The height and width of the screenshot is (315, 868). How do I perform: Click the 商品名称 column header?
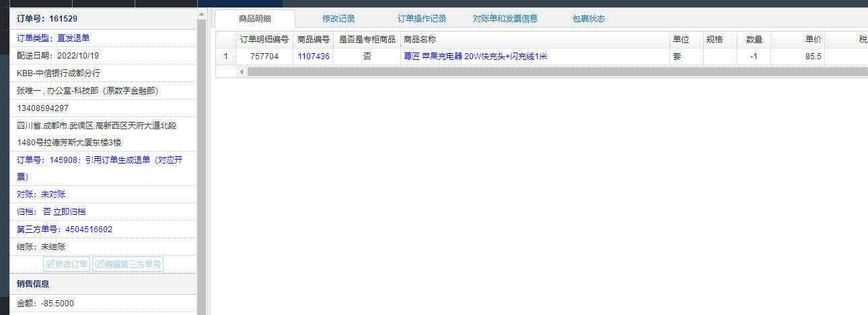pyautogui.click(x=535, y=40)
